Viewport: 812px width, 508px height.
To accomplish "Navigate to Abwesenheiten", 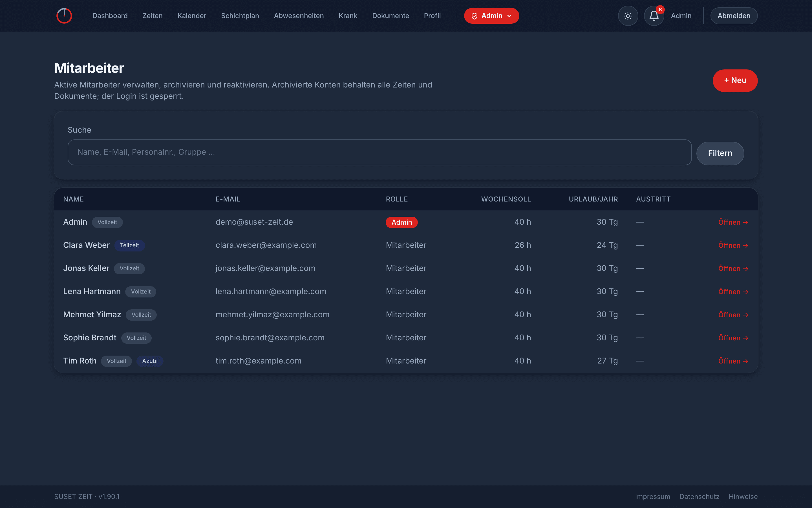I will [x=299, y=16].
